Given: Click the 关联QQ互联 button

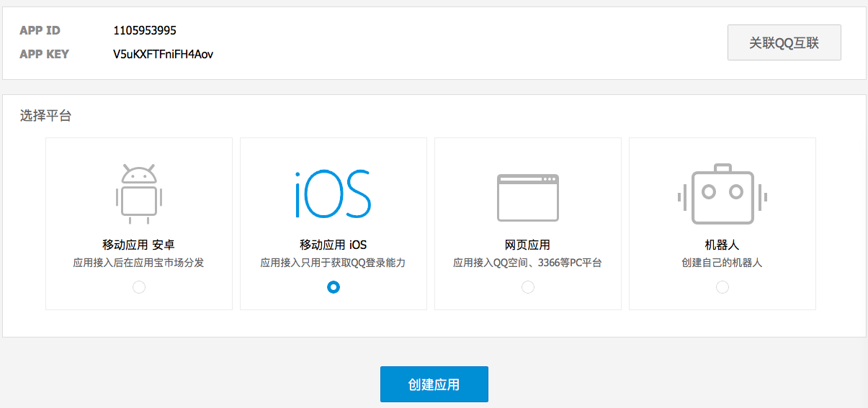Looking at the screenshot, I should 784,42.
